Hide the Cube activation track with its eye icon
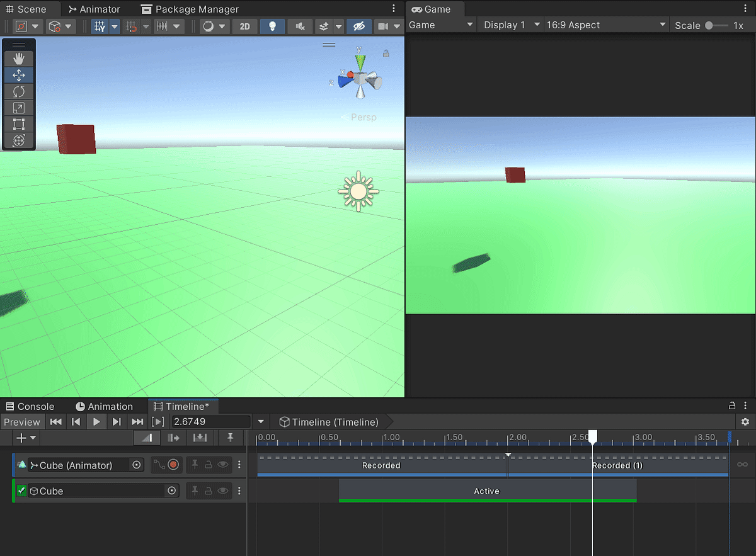756x556 pixels. coord(222,491)
